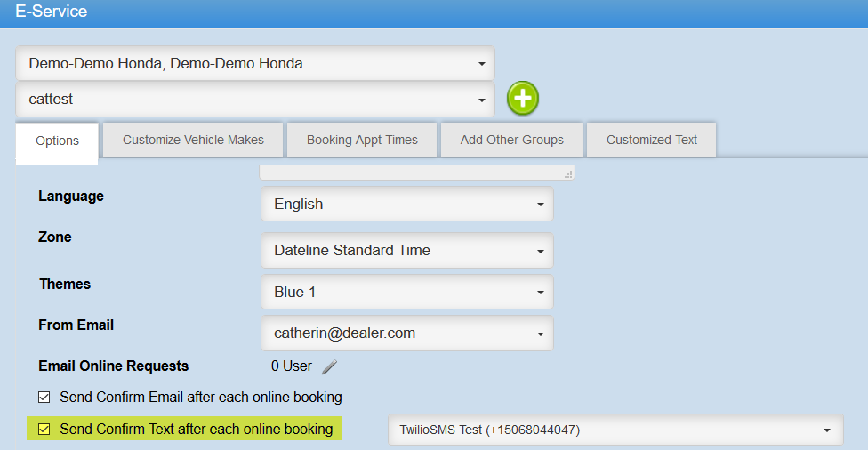Click the E-Service header title
Image resolution: width=868 pixels, height=450 pixels.
51,12
